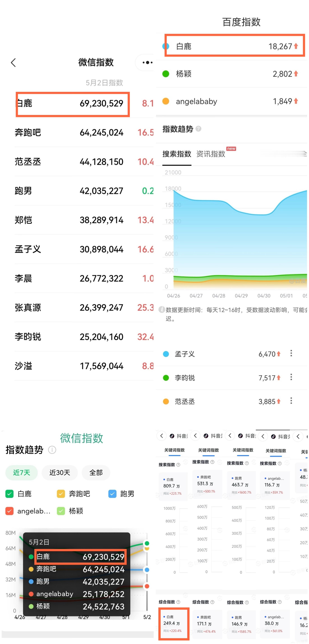Open help icon beside 综合指数 above 跑男 146.9万
This screenshot has width=309, height=644.
(247, 603)
